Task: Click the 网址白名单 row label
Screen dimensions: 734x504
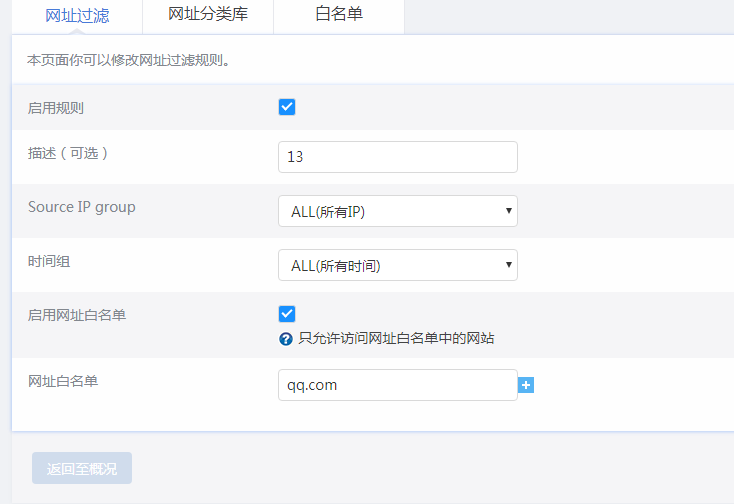Action: (63, 381)
